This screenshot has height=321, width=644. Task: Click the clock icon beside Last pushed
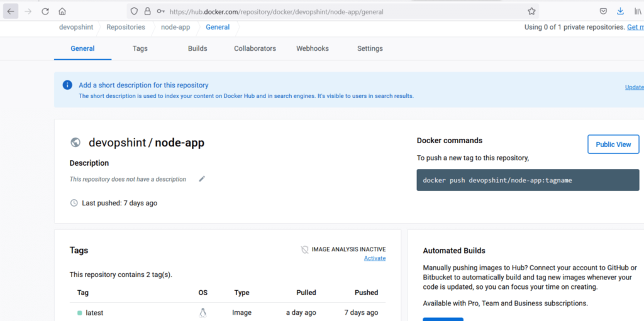click(74, 203)
